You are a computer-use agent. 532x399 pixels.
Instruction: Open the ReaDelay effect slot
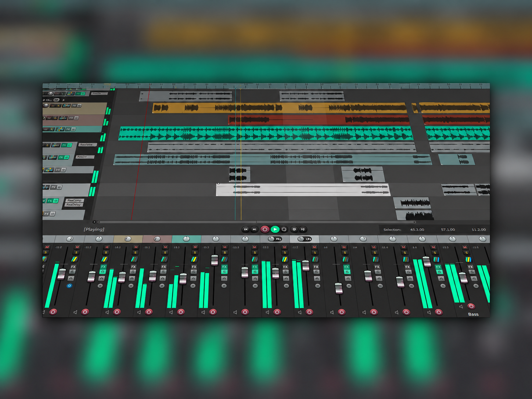click(x=74, y=205)
